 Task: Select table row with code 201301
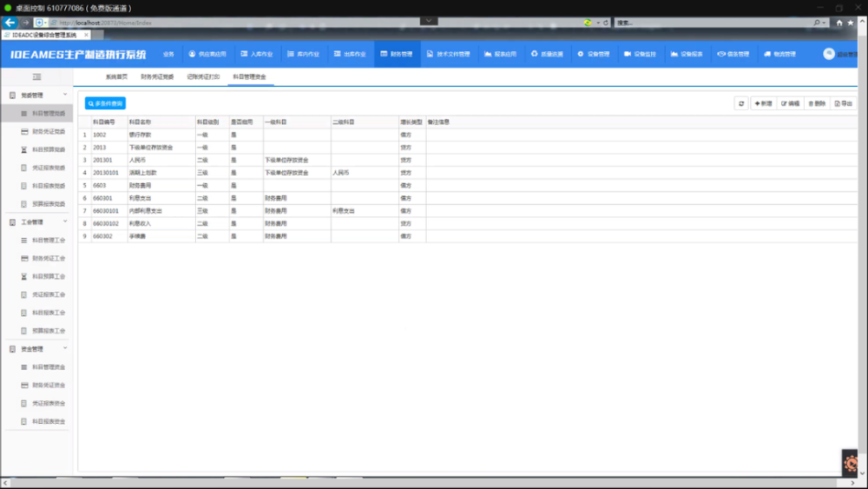468,160
